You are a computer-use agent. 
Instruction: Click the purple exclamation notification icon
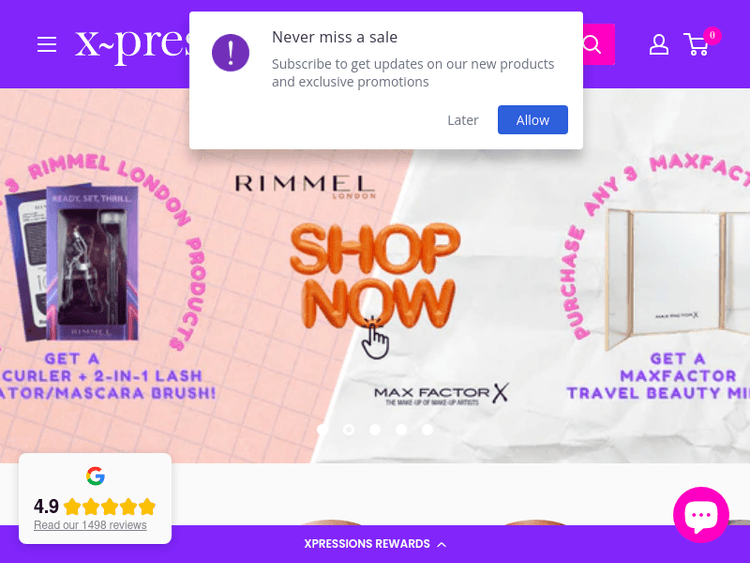coord(231,53)
